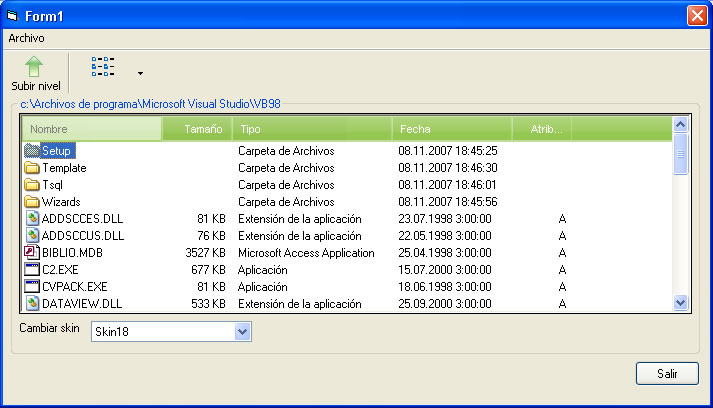713x408 pixels.
Task: Open the Archivo menu
Action: [26, 37]
